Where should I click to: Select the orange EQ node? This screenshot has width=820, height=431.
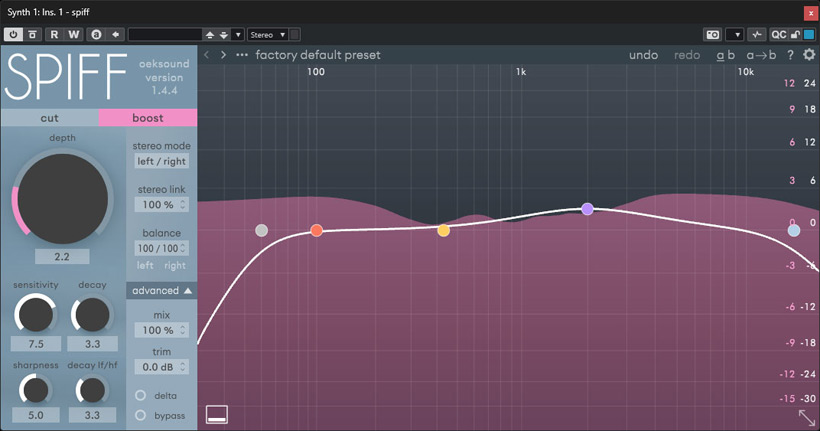pos(316,230)
